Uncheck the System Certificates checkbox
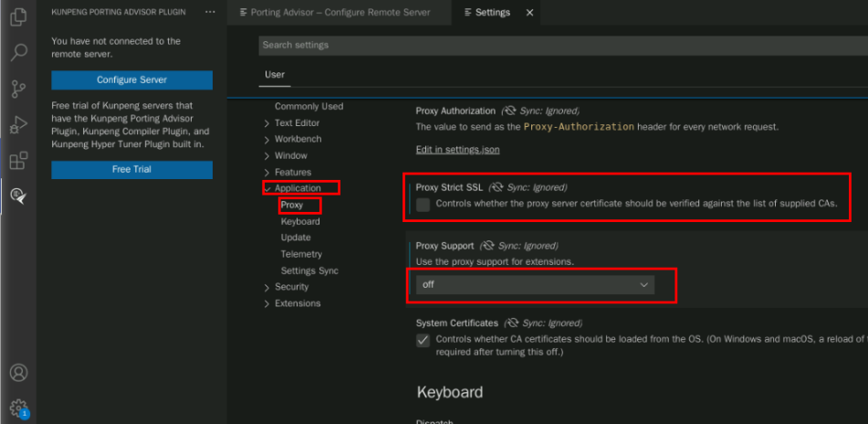 (x=423, y=340)
